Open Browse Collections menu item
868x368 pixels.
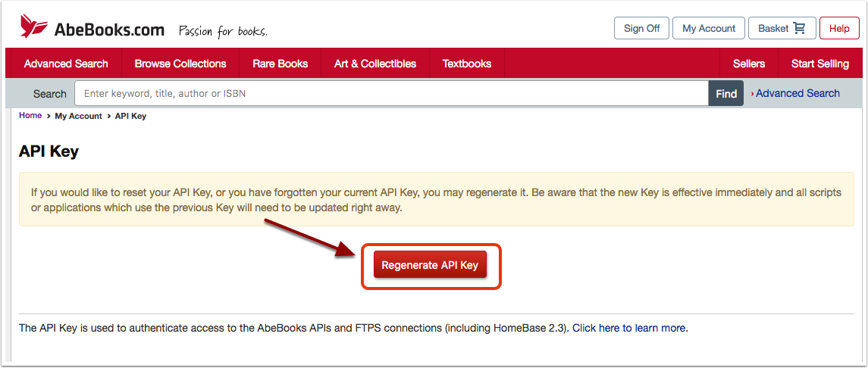pyautogui.click(x=180, y=64)
